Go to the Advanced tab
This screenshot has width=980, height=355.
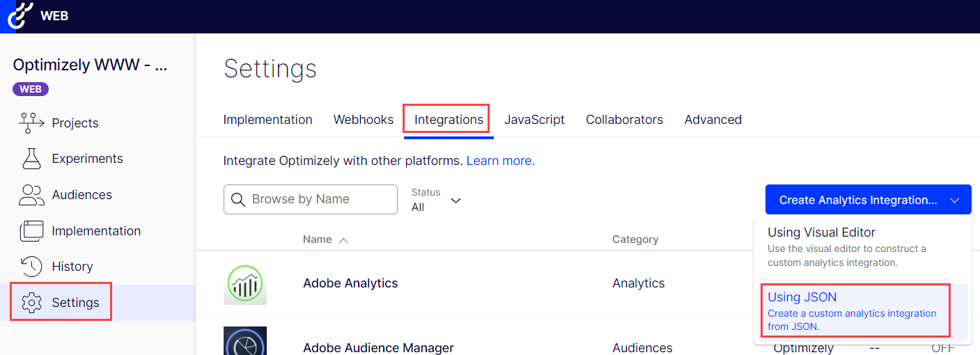pos(713,120)
